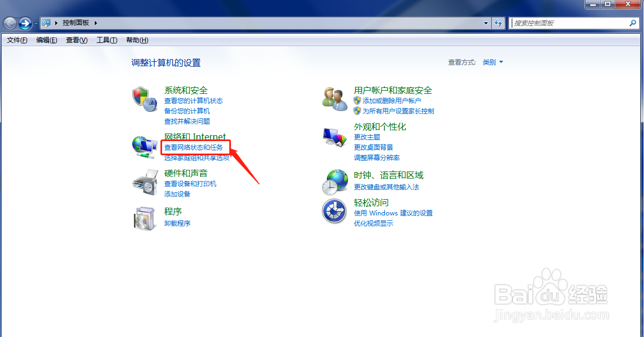Expand the 控制面板 breadcrumb arrow
644x337 pixels.
point(96,23)
